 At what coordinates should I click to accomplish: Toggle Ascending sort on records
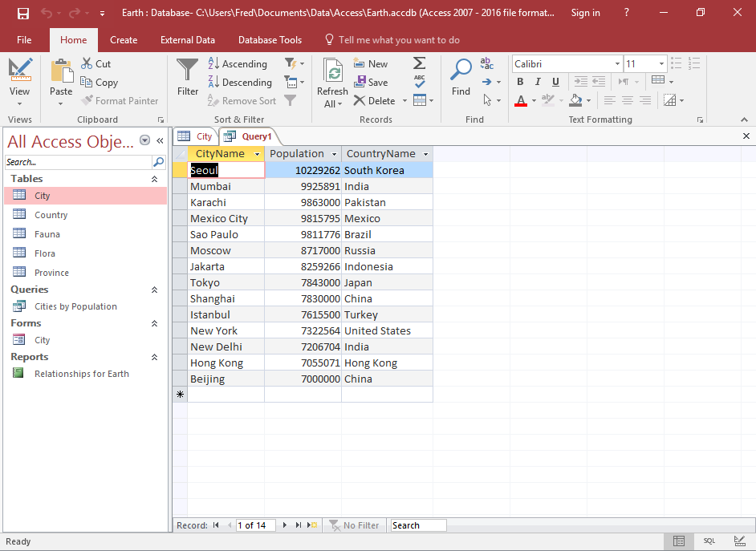238,63
